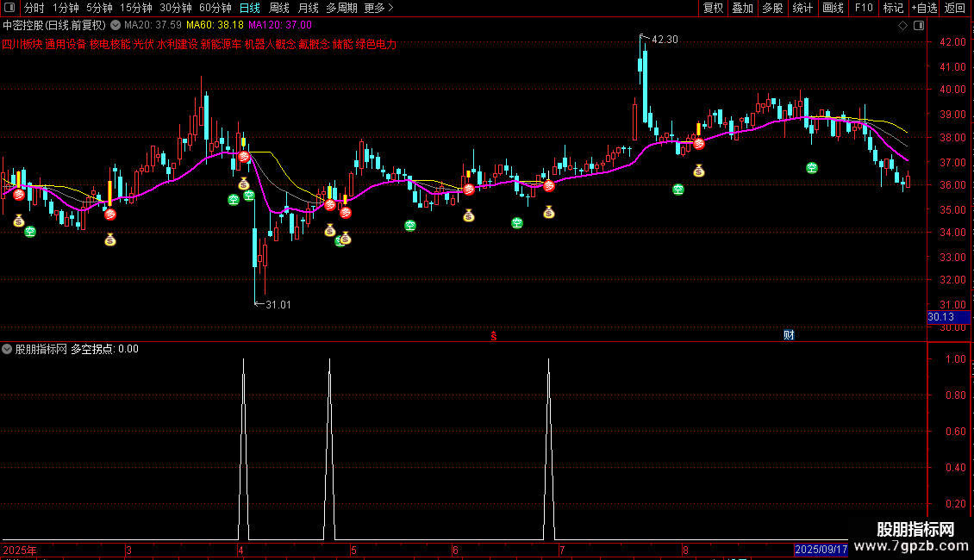Click the 返回 back button
This screenshot has height=560, width=974.
click(x=955, y=8)
